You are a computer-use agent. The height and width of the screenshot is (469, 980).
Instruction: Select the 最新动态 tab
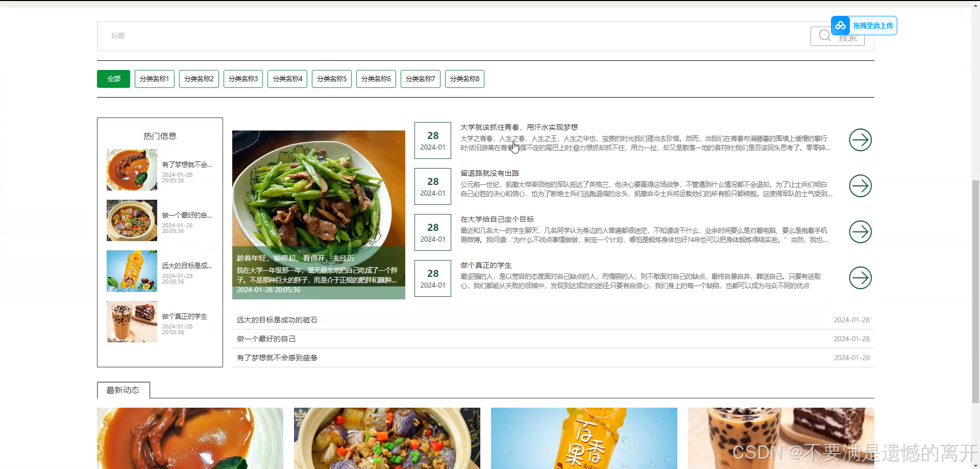point(123,390)
